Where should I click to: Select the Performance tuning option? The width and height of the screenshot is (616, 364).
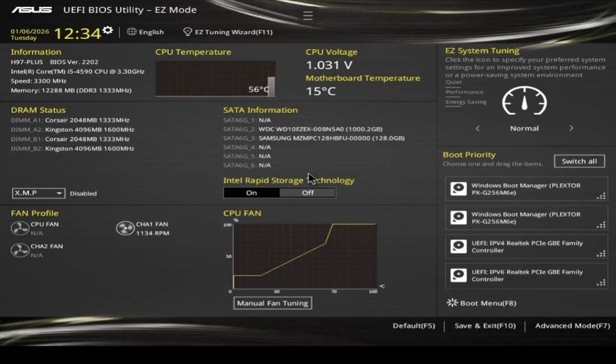coord(464,92)
